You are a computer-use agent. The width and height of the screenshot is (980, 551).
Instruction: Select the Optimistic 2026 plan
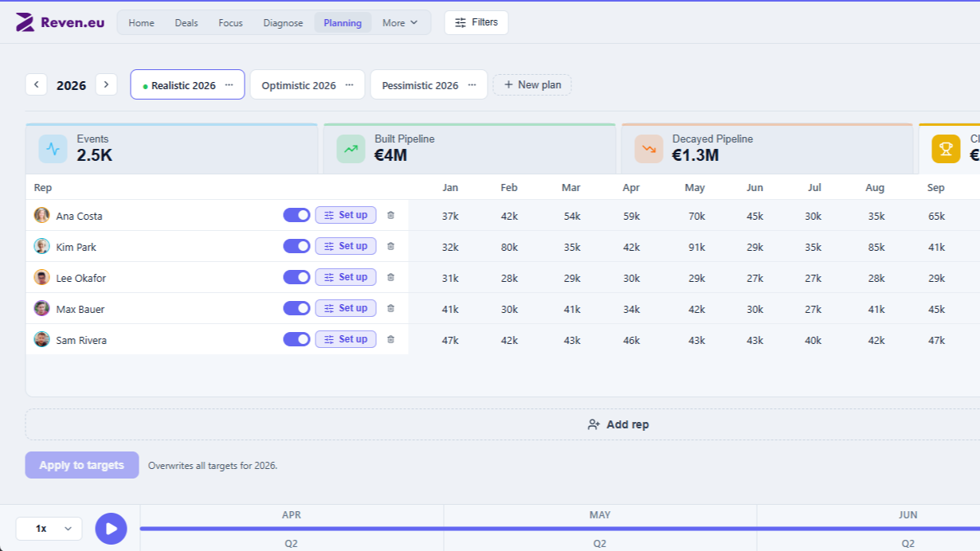click(299, 85)
